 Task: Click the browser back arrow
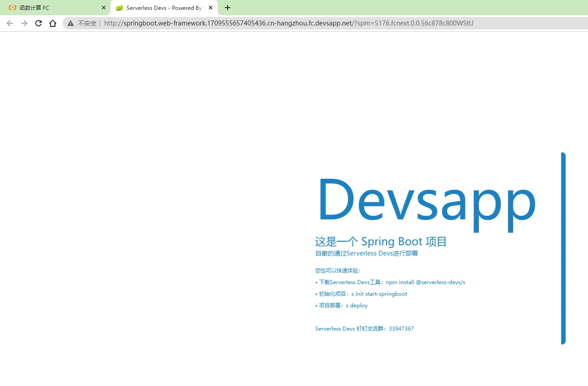(10, 23)
